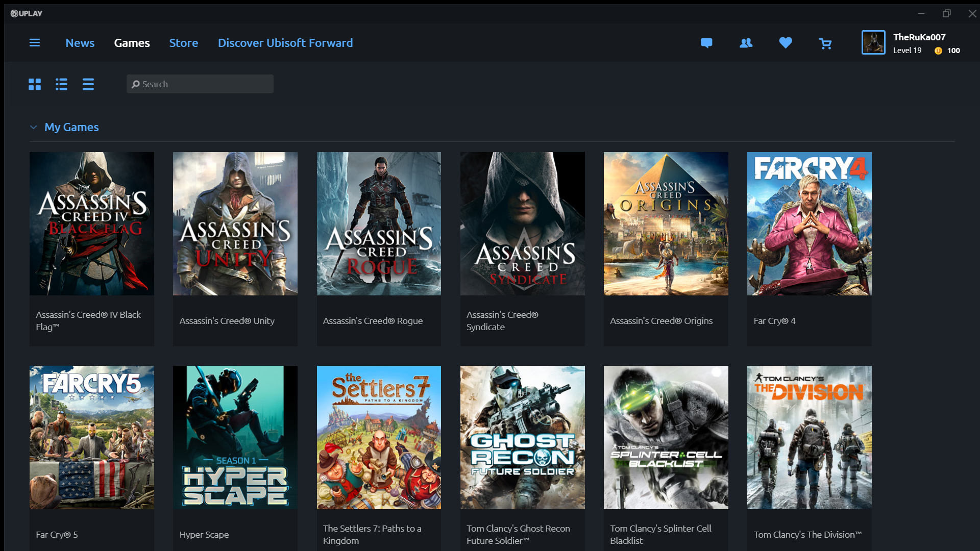This screenshot has width=980, height=551.
Task: Click the My Games heading
Action: tap(71, 127)
